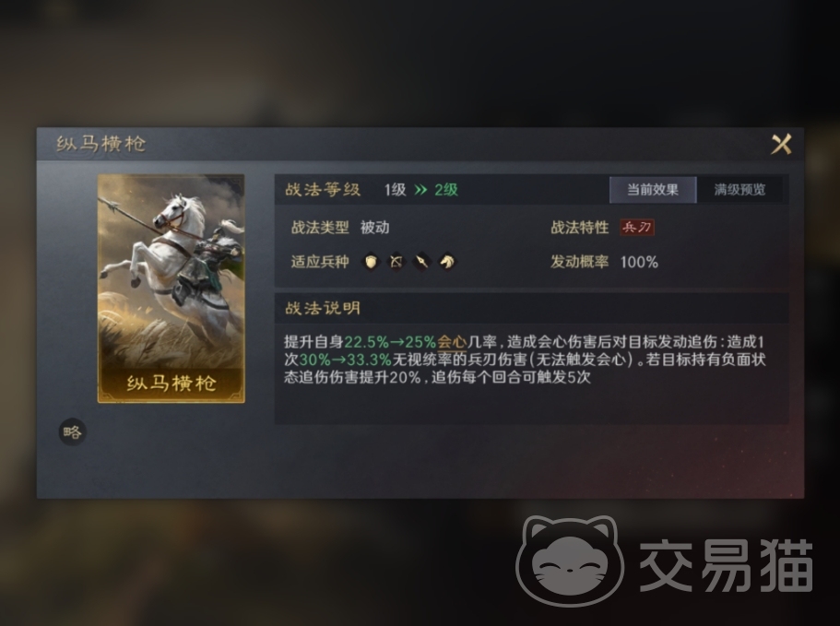
Task: Click the green 2级 next level label
Action: pyautogui.click(x=446, y=190)
